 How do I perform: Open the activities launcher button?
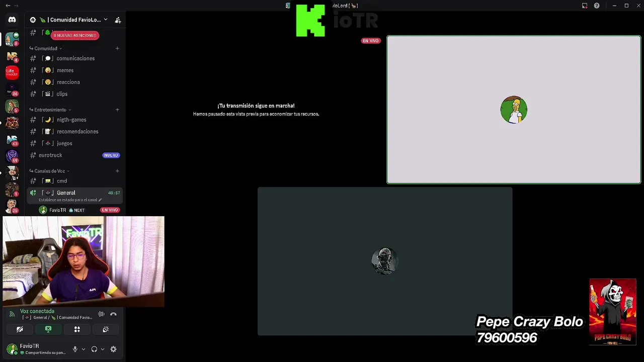[77, 329]
